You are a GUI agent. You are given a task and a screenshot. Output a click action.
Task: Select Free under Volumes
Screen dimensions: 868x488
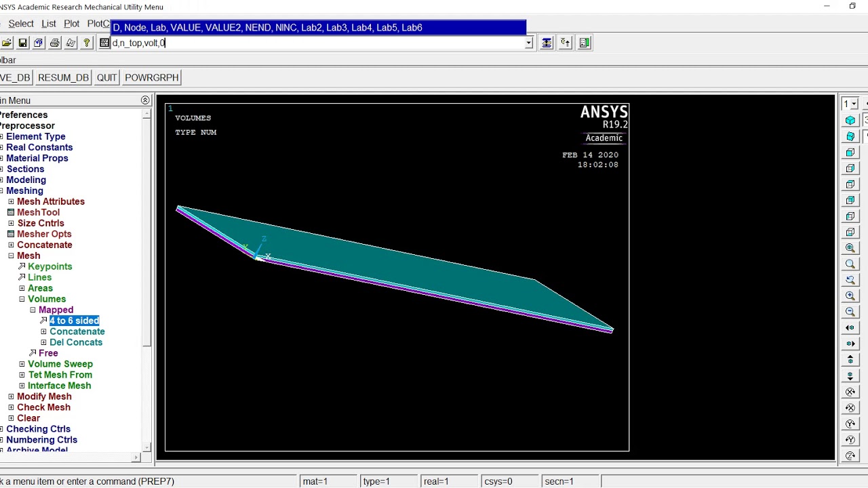48,353
